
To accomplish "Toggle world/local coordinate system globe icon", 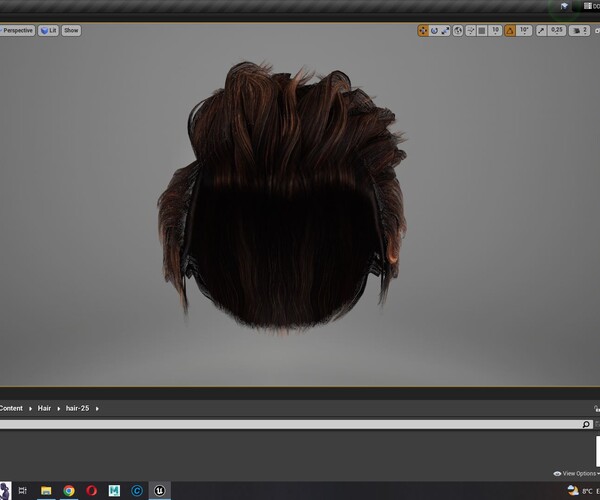I will [x=458, y=31].
